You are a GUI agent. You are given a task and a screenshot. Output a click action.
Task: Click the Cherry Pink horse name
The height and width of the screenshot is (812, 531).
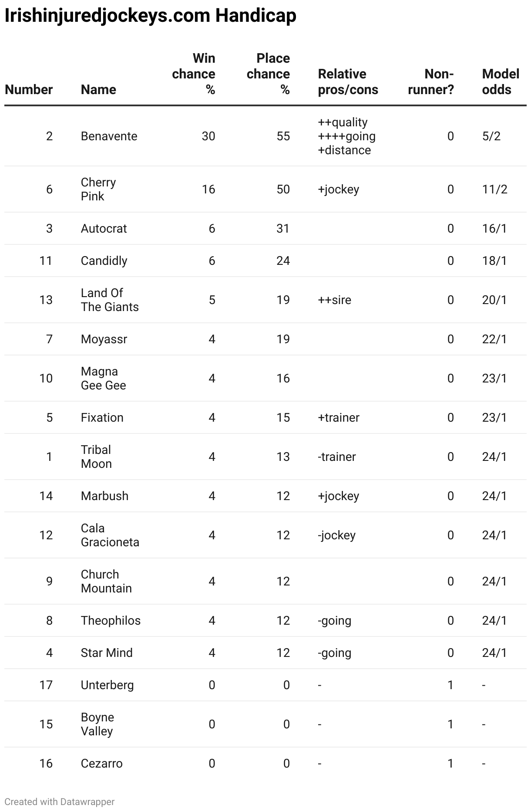point(98,189)
